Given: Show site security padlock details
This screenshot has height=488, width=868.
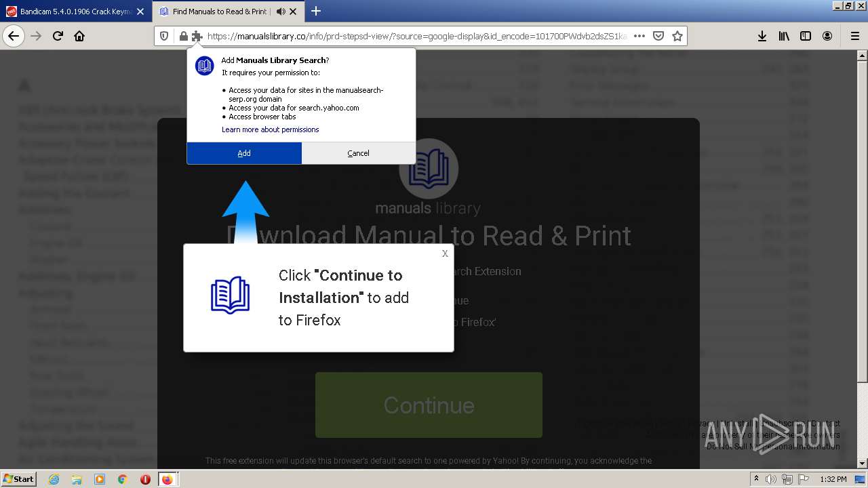Looking at the screenshot, I should pyautogui.click(x=183, y=36).
